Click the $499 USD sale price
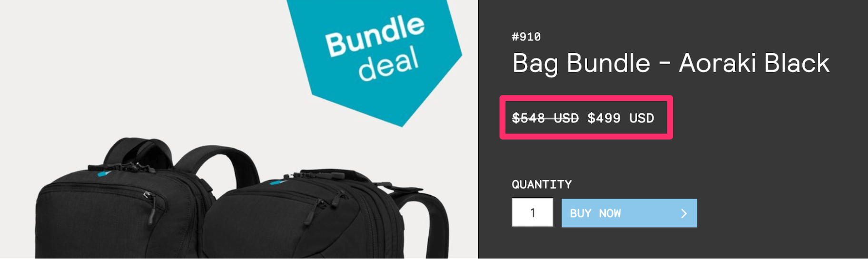This screenshot has height=259, width=868. 621,118
